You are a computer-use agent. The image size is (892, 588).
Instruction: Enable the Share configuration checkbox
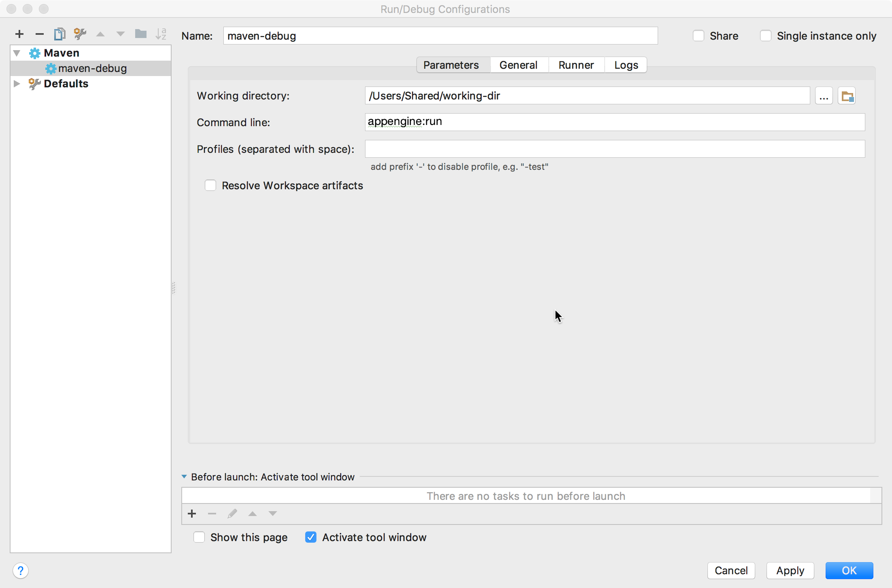(699, 36)
